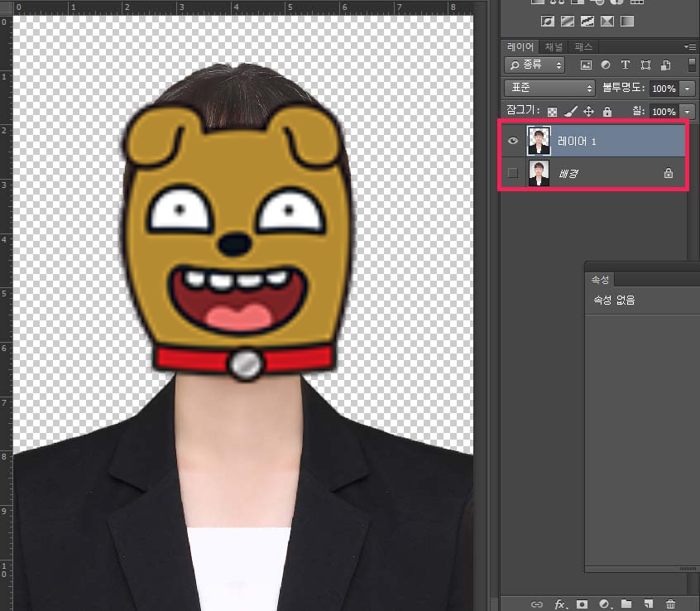Select the 배경 layer row

coord(593,173)
